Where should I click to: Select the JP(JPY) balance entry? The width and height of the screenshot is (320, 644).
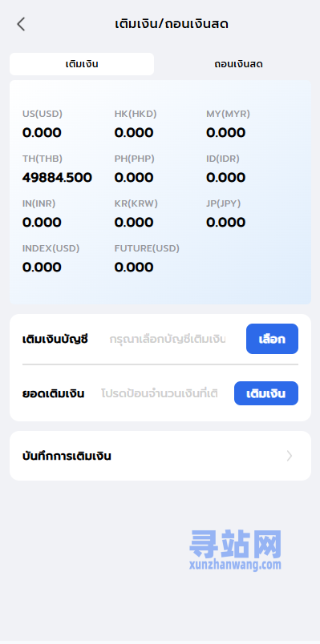(x=226, y=214)
